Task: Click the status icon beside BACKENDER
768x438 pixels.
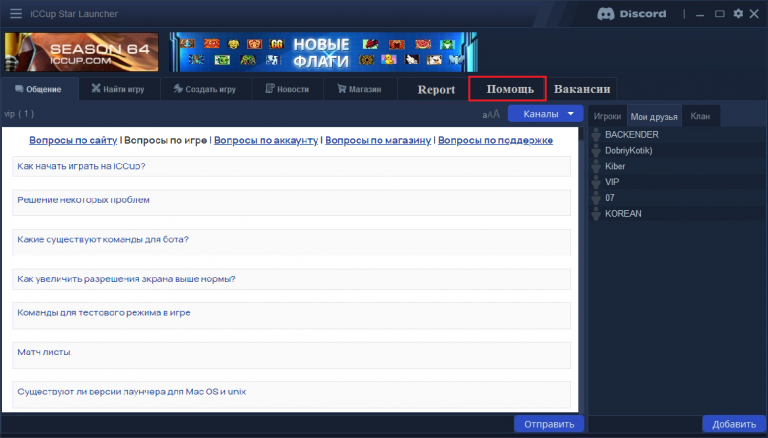Action: pos(596,134)
